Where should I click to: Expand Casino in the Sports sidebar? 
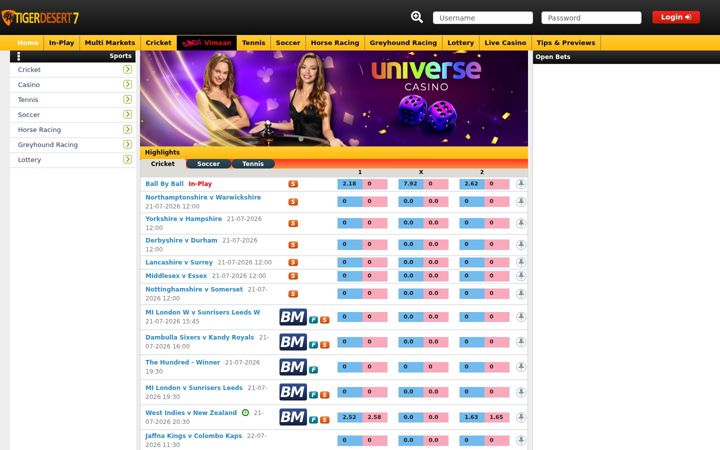click(x=127, y=84)
